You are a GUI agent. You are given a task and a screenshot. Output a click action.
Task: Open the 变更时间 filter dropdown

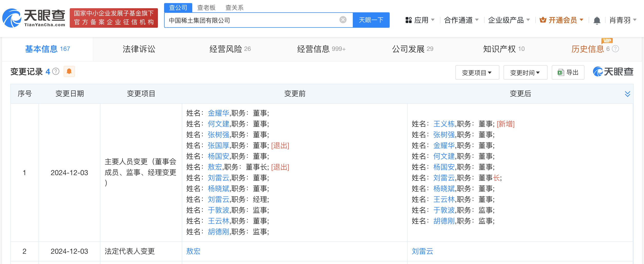(x=525, y=73)
